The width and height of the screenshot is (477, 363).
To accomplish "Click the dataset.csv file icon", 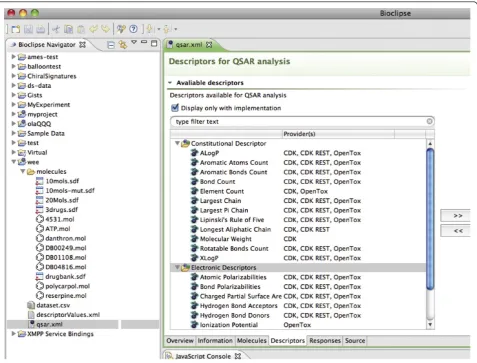I will pyautogui.click(x=31, y=305).
